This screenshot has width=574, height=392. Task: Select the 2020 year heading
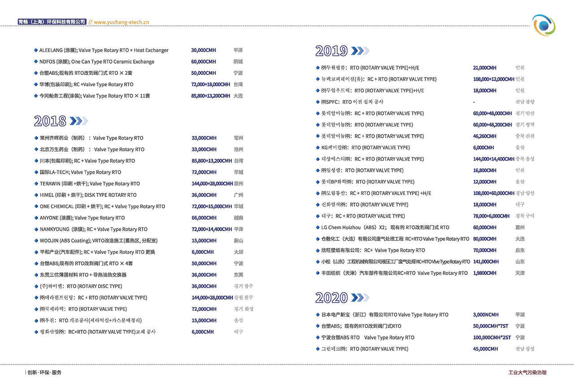pos(332,297)
